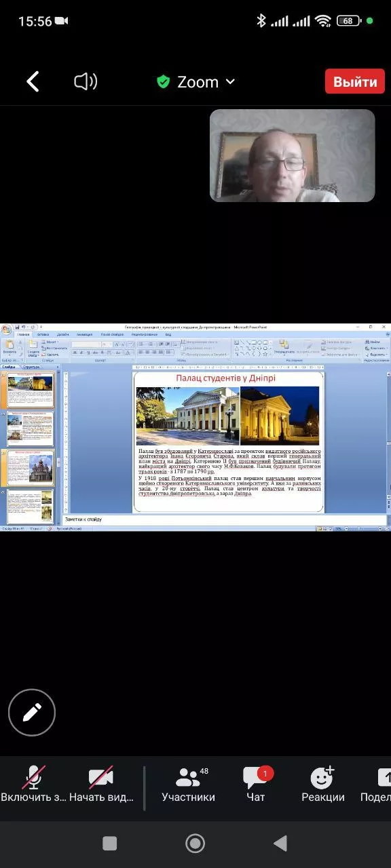Viewport: 391px width, 868px height.
Task: Open the Участники participants list
Action: click(188, 785)
